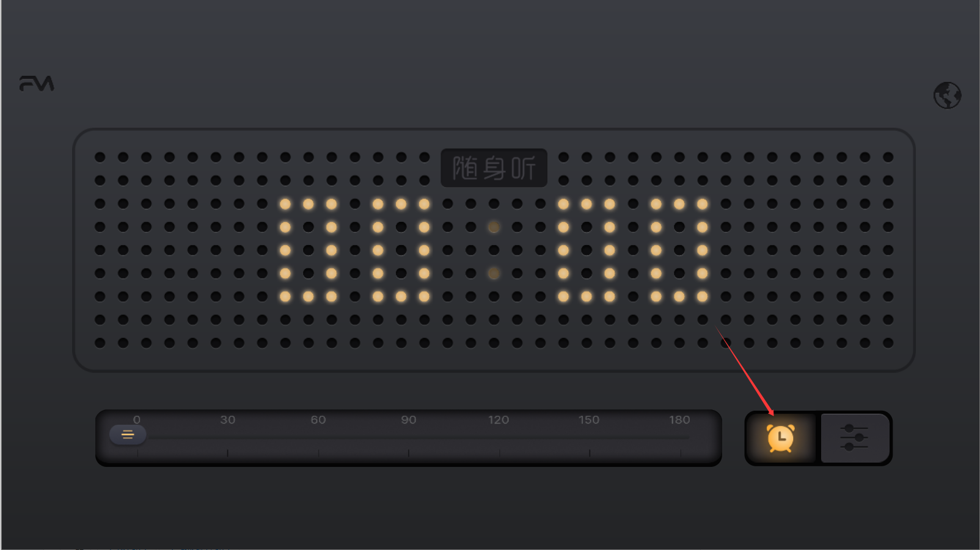Click the 0 label on the timer scale

pyautogui.click(x=137, y=420)
